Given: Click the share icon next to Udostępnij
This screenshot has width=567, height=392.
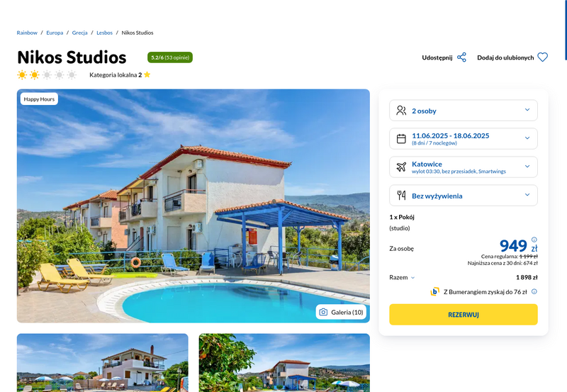Looking at the screenshot, I should [461, 57].
